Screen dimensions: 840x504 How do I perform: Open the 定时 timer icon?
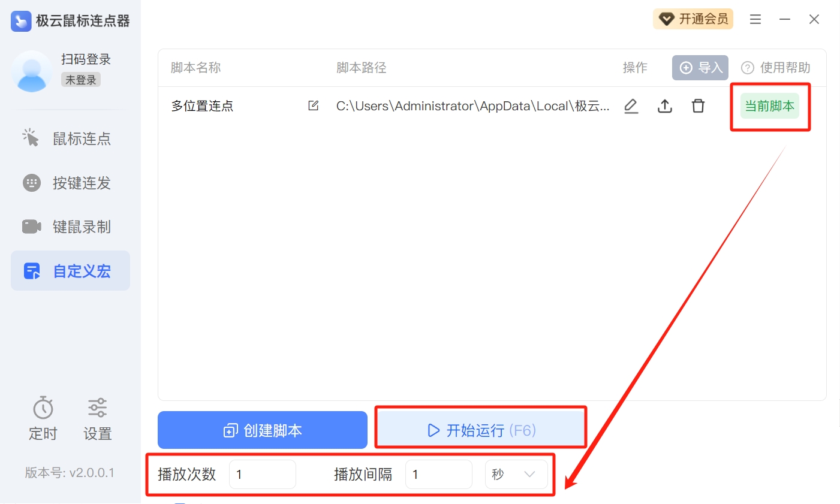tap(43, 408)
